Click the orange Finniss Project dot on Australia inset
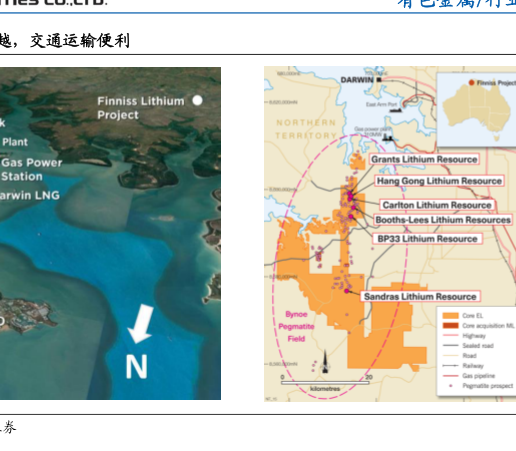 pyautogui.click(x=471, y=82)
